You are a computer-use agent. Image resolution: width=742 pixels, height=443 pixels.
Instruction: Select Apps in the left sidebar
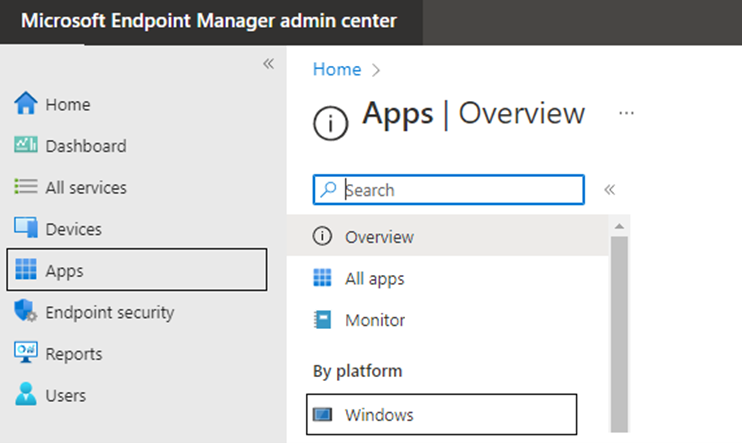point(137,270)
